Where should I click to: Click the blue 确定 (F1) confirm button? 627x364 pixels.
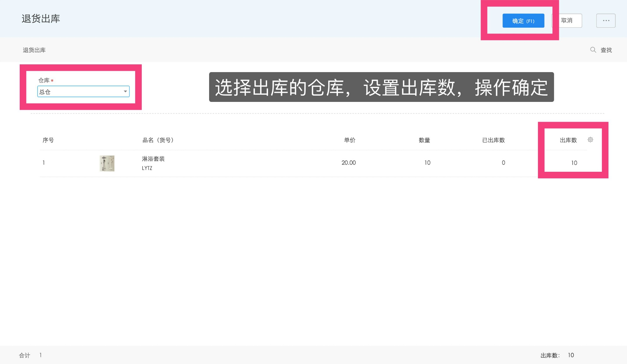pos(524,20)
